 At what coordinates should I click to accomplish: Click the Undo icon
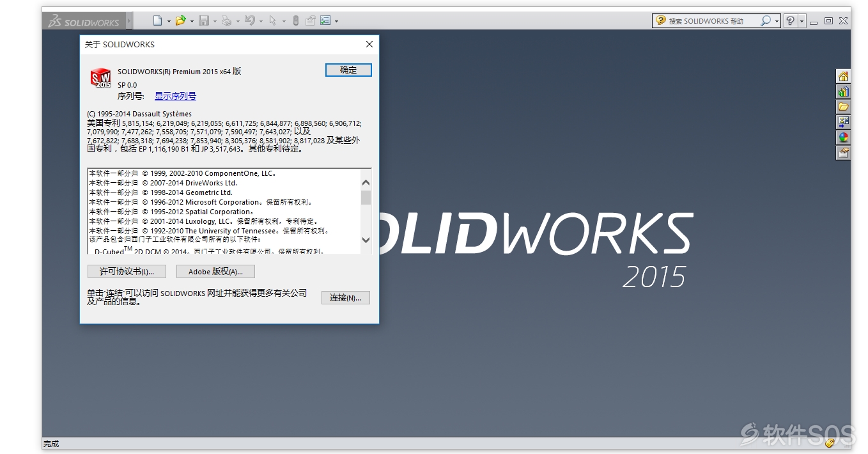pos(250,21)
